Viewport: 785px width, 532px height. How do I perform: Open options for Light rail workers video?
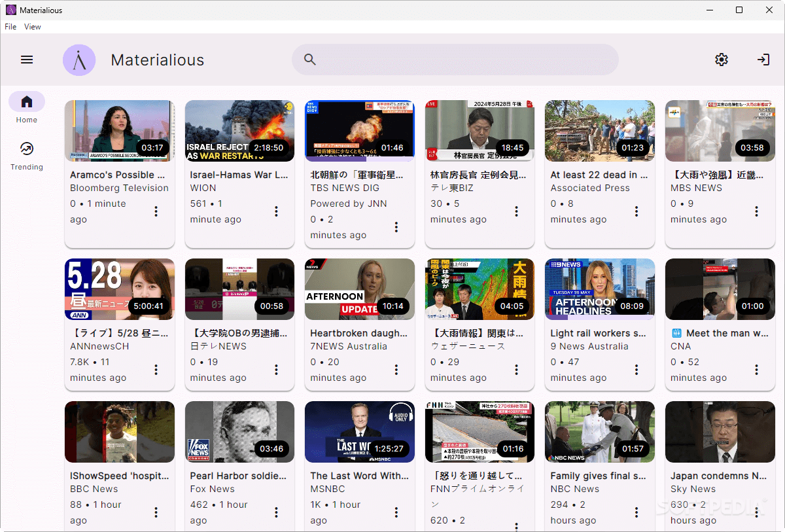tap(637, 370)
